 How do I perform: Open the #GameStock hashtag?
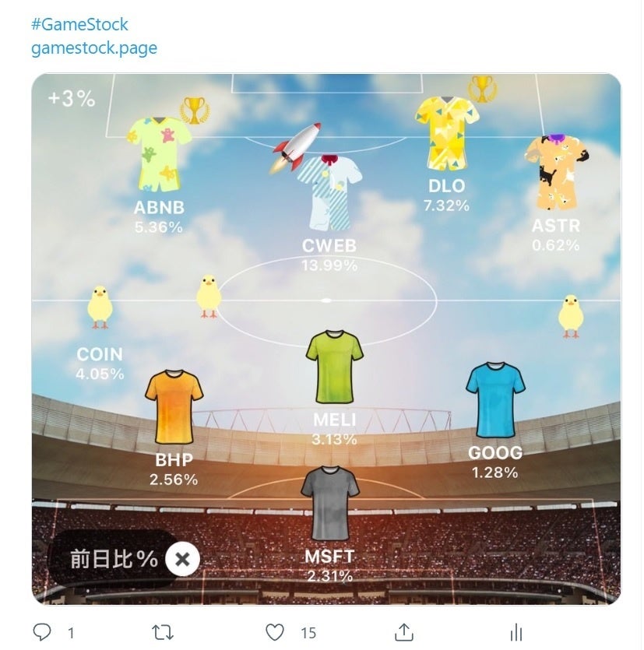pos(80,24)
